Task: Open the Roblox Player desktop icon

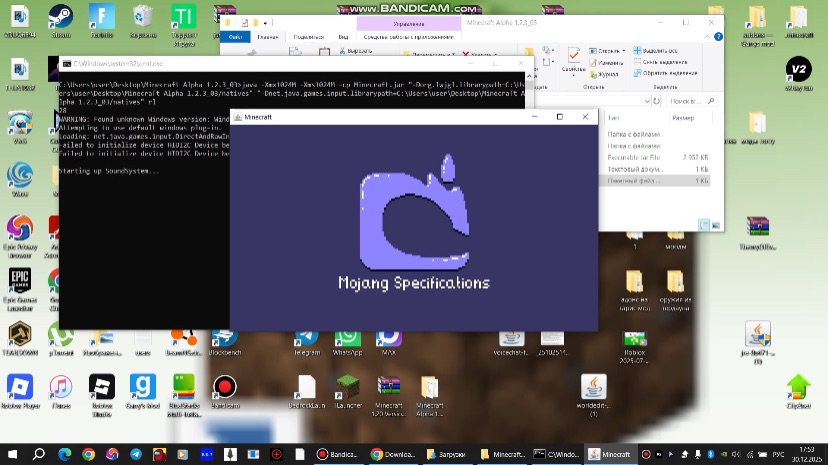Action: tap(20, 388)
